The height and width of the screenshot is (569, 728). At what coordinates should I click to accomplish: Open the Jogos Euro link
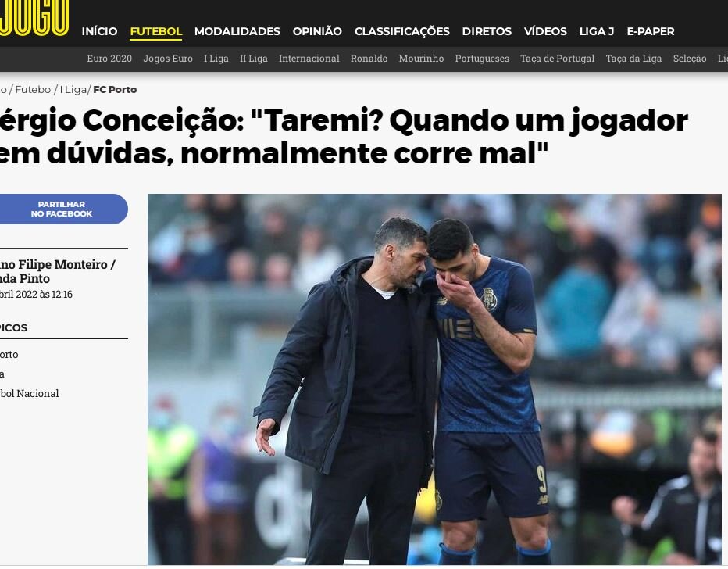168,59
